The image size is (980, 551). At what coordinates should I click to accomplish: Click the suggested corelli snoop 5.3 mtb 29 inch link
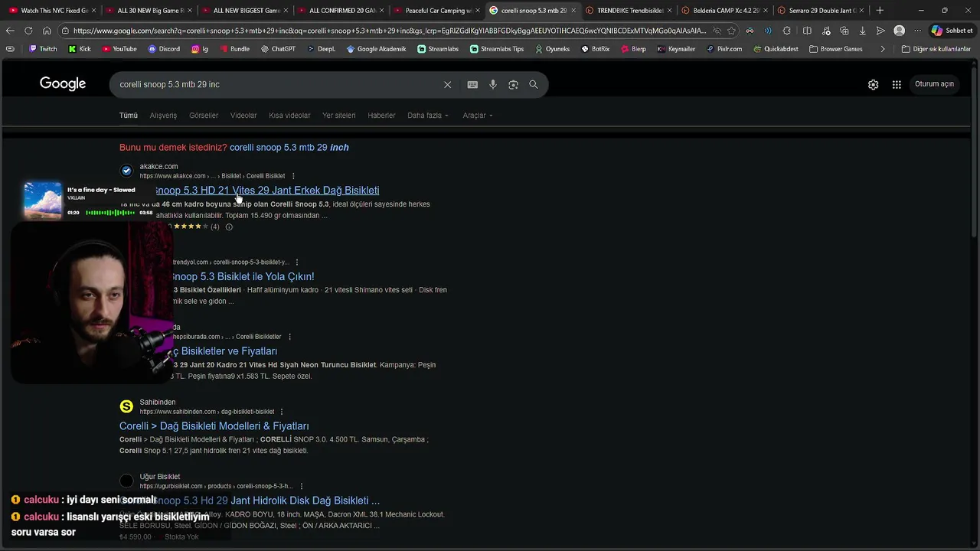[289, 148]
